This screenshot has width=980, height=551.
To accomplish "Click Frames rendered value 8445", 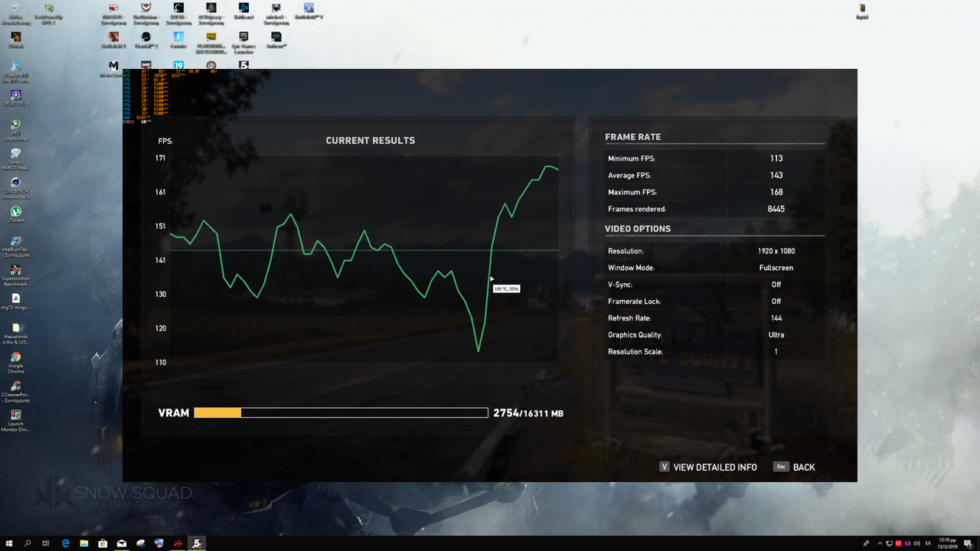I will (776, 209).
